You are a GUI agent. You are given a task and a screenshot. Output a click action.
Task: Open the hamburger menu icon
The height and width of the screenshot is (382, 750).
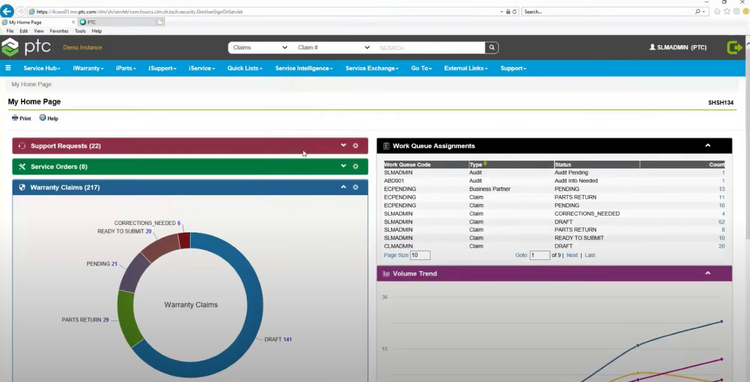[x=8, y=68]
